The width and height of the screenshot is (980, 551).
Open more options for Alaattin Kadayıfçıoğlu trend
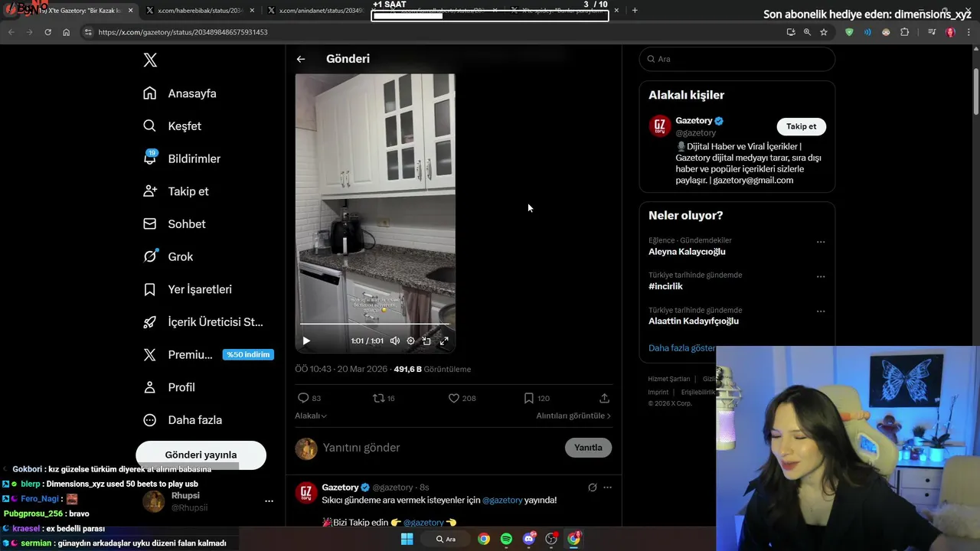(x=821, y=311)
